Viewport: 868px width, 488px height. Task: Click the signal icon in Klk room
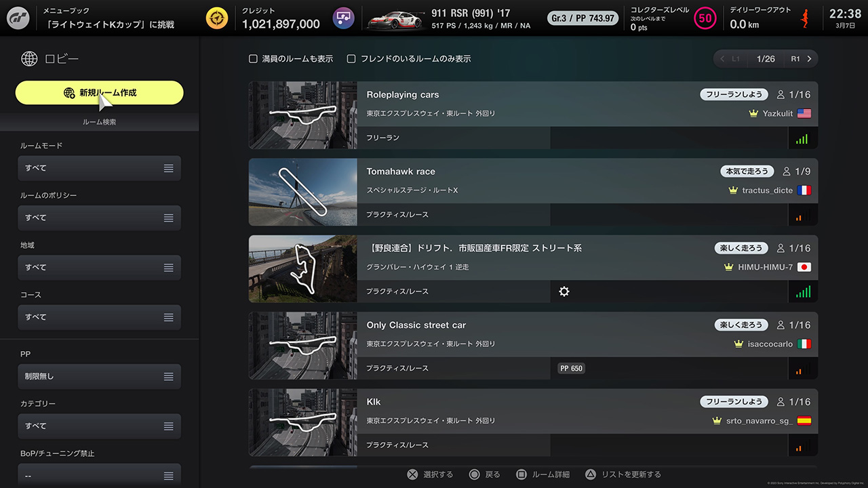pyautogui.click(x=802, y=446)
